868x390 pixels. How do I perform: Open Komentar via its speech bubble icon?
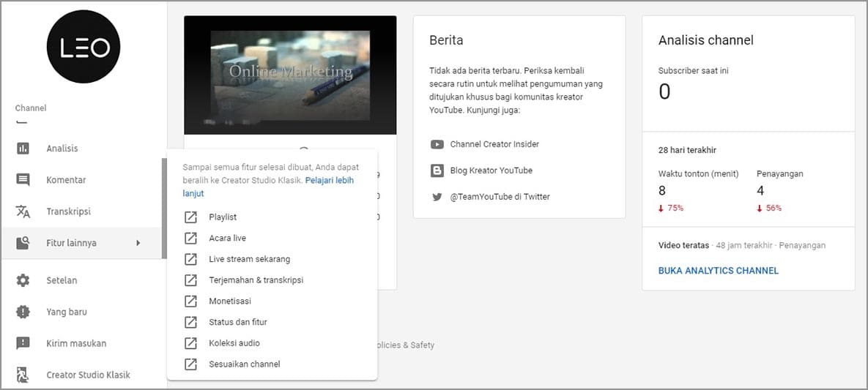point(23,180)
